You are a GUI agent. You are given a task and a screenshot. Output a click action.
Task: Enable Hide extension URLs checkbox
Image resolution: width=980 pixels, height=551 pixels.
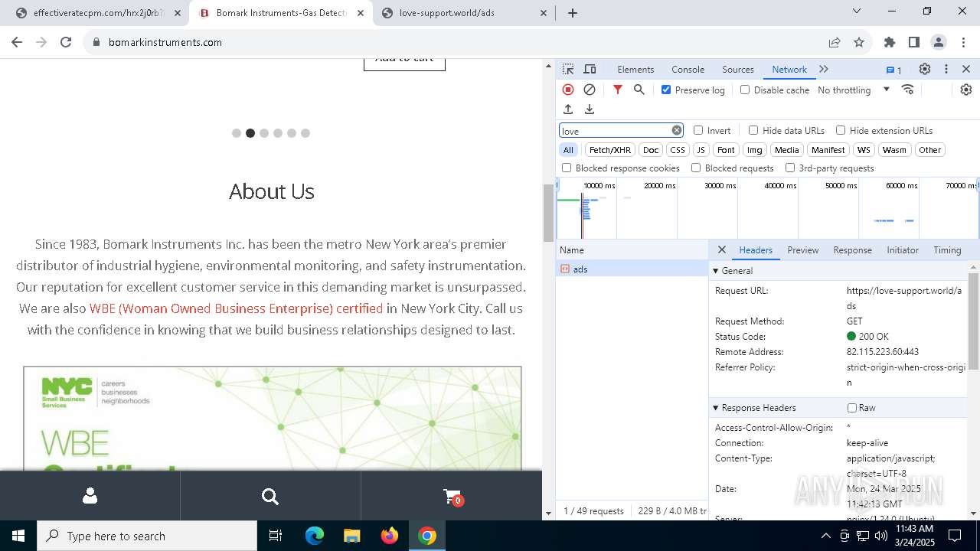[x=841, y=130]
